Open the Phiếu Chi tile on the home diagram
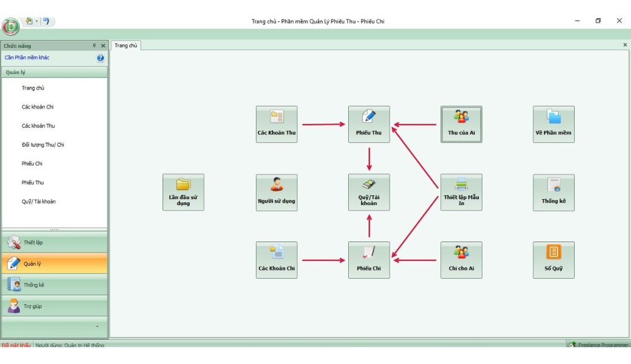The image size is (631, 364). pos(369,260)
